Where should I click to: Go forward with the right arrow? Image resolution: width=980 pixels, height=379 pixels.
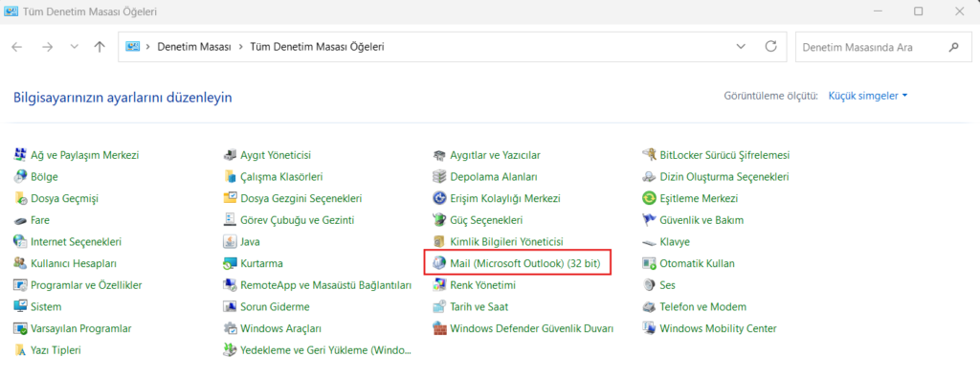point(47,47)
